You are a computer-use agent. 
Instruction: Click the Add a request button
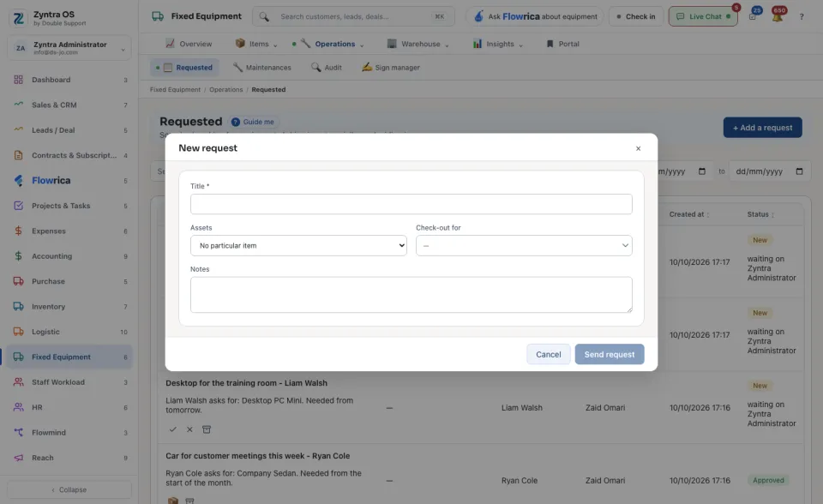point(763,128)
